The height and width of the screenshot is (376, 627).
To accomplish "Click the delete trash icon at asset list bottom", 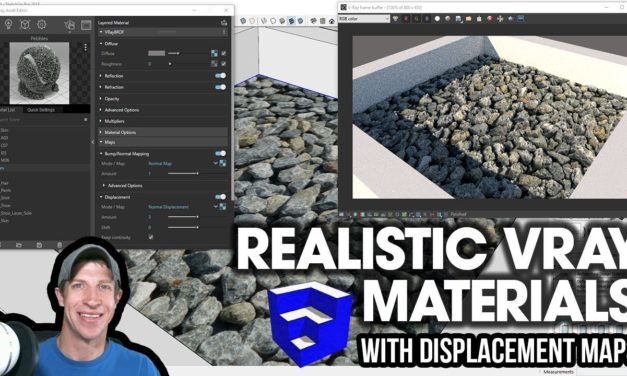I will pos(60,245).
